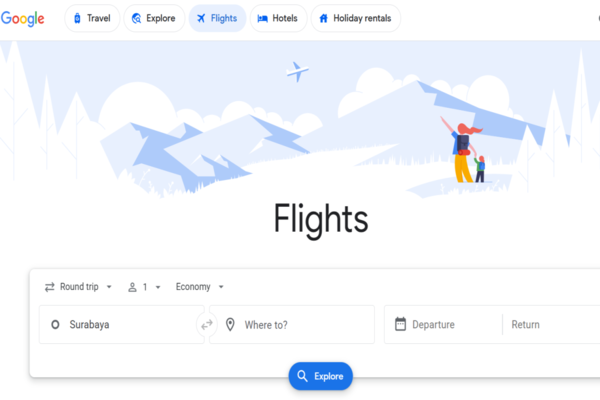The width and height of the screenshot is (600, 400).
Task: Click the blue Explore search button
Action: coord(321,376)
